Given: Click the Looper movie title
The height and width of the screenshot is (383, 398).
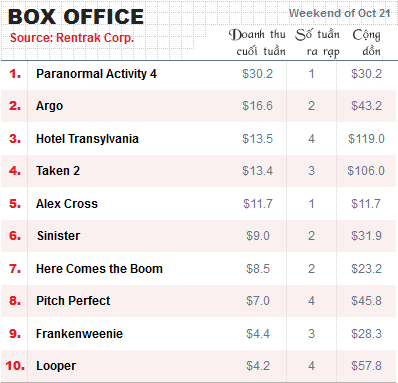Looking at the screenshot, I should pyautogui.click(x=56, y=366).
